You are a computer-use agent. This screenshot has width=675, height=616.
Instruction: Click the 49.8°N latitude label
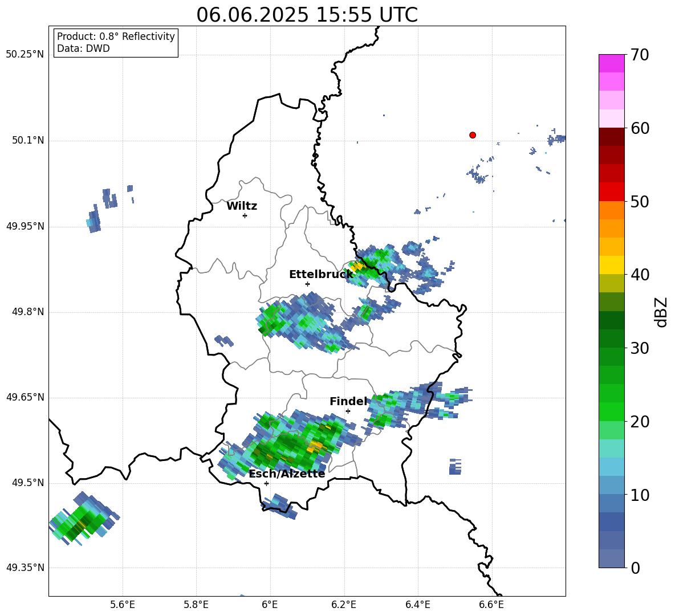coord(28,312)
